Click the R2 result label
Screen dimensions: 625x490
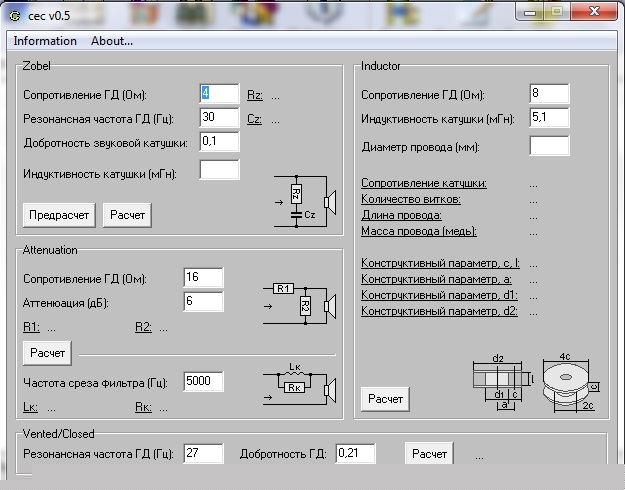coord(143,327)
